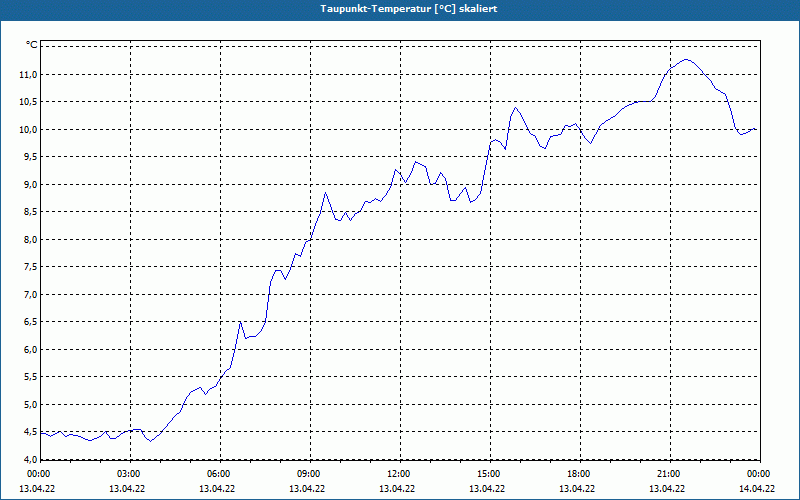Click the 13.04.22 date below 06:00

pyautogui.click(x=217, y=488)
